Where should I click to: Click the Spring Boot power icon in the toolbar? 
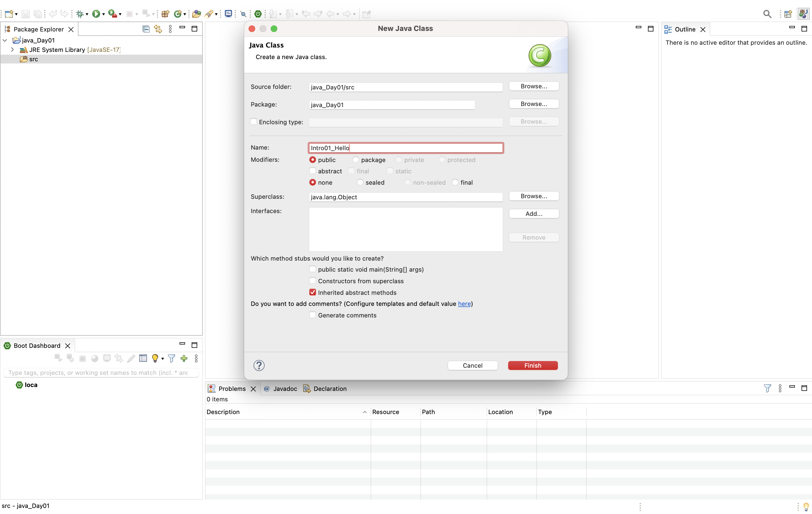[258, 14]
